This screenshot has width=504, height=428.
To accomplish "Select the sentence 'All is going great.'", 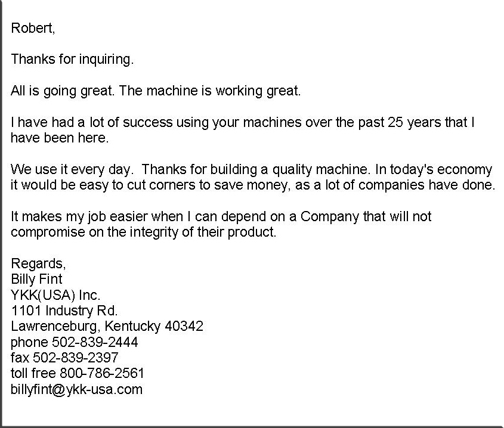I will pyautogui.click(x=63, y=91).
